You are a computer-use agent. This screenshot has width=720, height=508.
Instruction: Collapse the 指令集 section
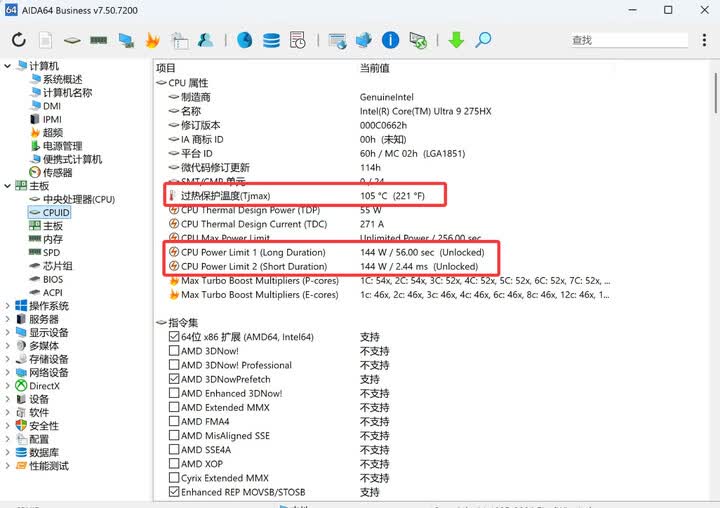point(161,322)
